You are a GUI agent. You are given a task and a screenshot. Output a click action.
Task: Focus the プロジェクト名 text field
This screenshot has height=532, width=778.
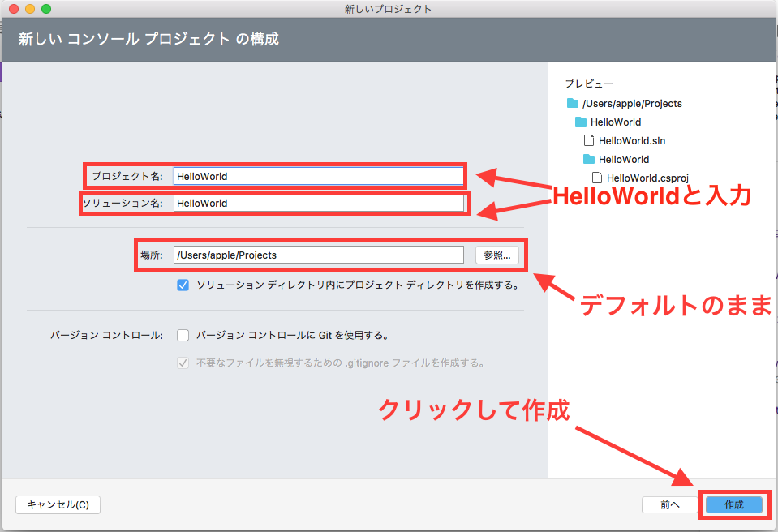tap(318, 176)
